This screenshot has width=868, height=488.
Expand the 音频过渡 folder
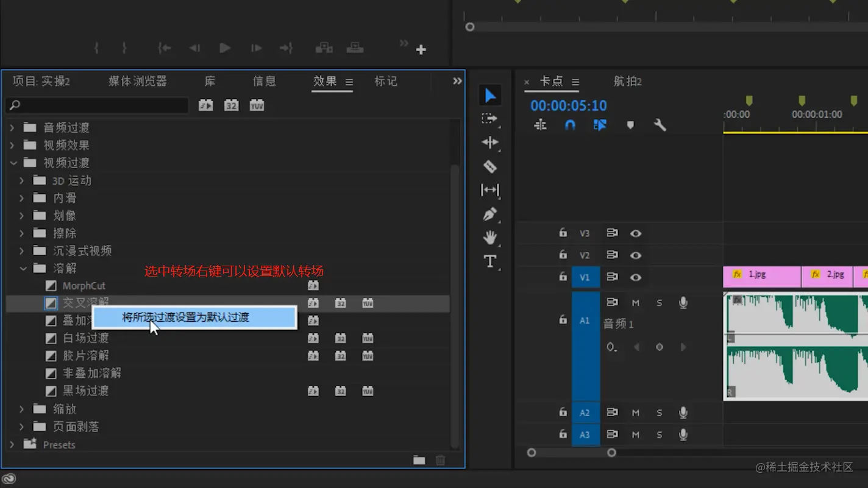coord(12,128)
